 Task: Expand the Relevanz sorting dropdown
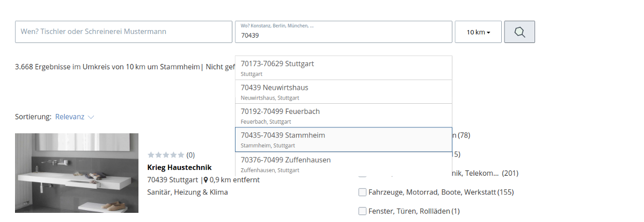75,117
